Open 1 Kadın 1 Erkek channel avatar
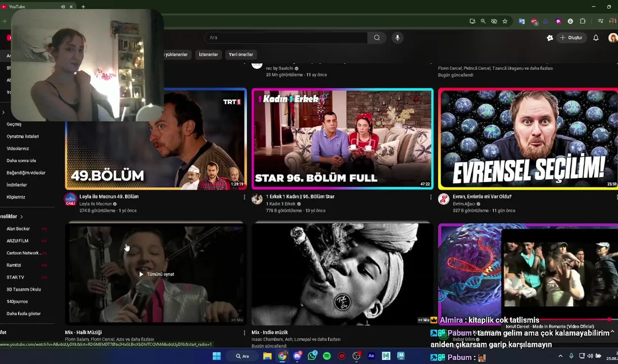 point(257,199)
